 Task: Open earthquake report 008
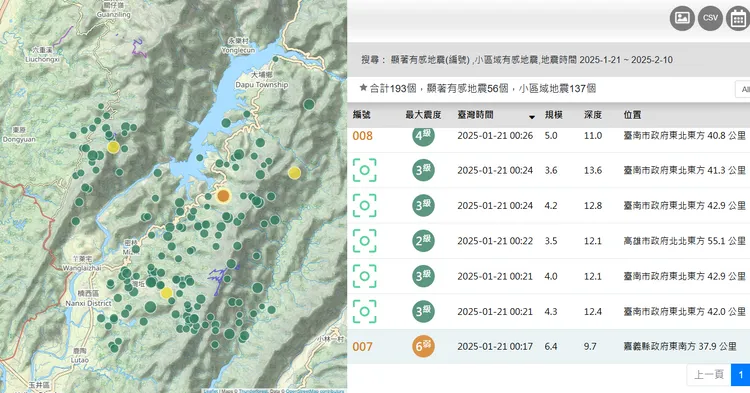tap(363, 136)
